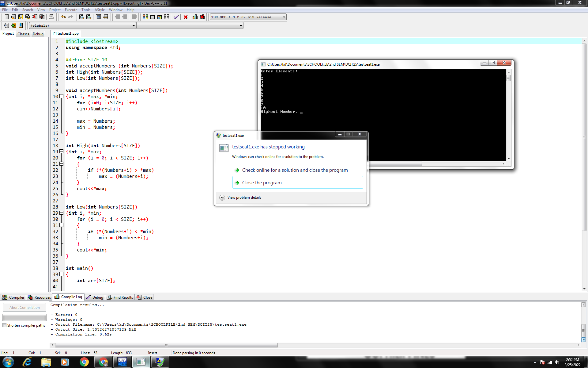
Task: Collapse the code fold at line 21
Action: [62, 164]
